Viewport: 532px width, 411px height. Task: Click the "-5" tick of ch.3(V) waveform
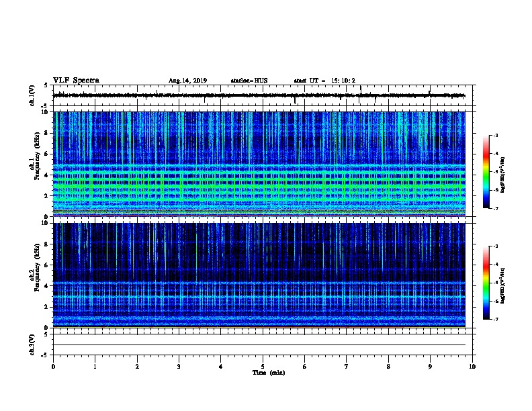tap(44, 355)
